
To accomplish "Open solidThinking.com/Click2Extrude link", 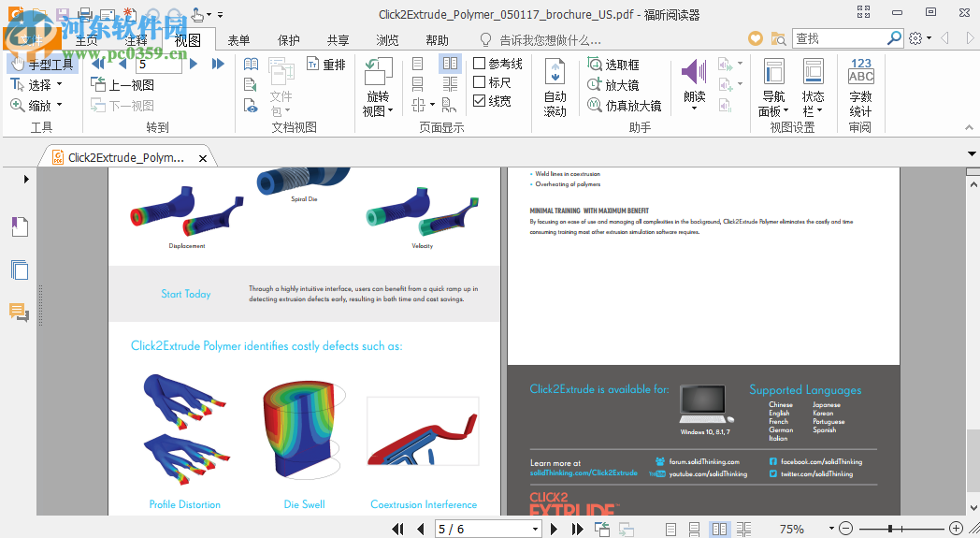I will tap(584, 473).
